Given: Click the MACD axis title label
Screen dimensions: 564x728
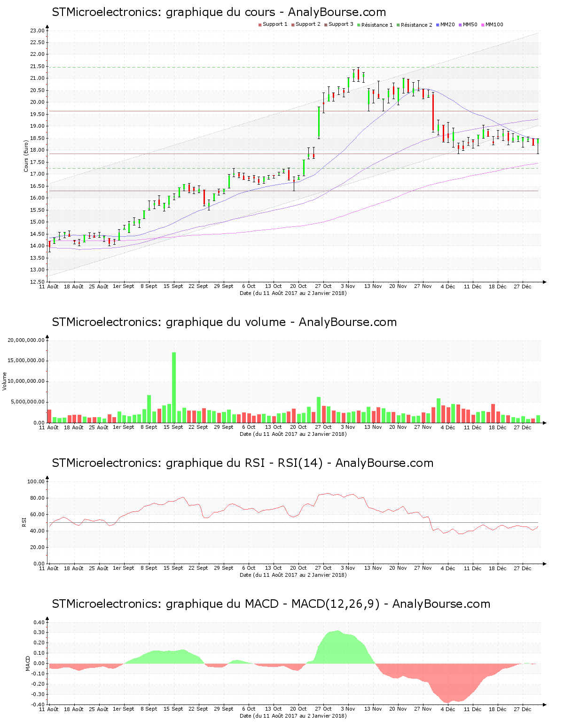Looking at the screenshot, I should [28, 663].
